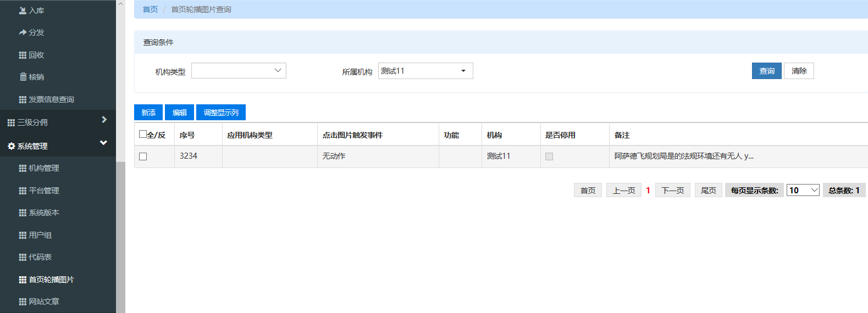The image size is (868, 313).
Task: Click the 首页轮播图片查询 breadcrumb text
Action: [x=201, y=9]
